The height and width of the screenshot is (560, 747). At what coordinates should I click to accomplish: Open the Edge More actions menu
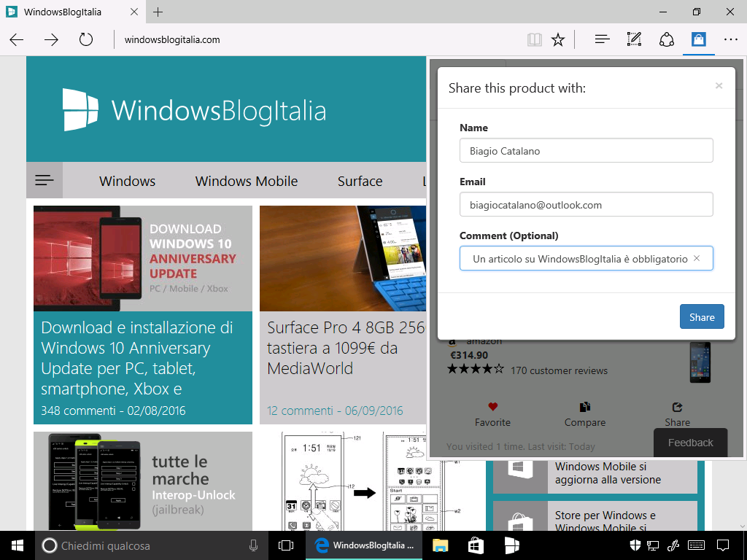click(x=730, y=39)
